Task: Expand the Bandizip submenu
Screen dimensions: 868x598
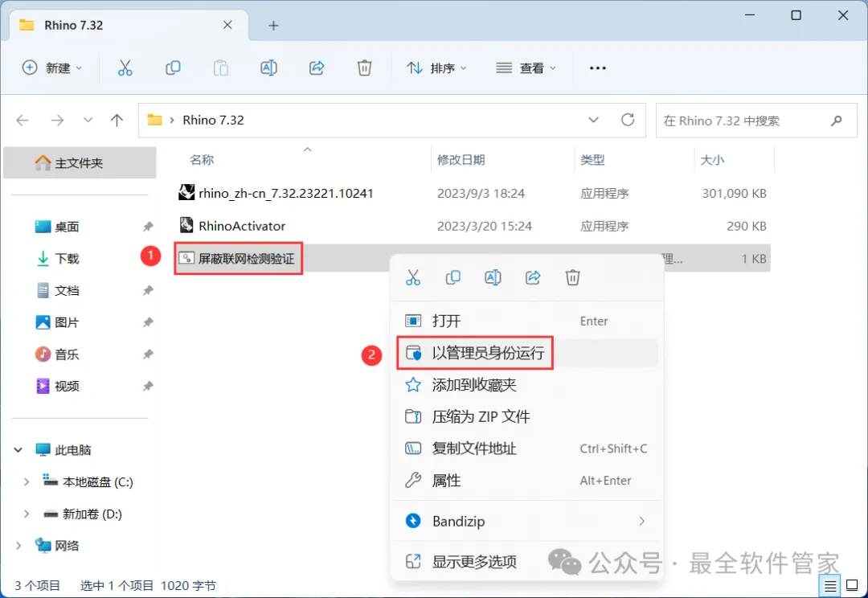Action: 641,521
